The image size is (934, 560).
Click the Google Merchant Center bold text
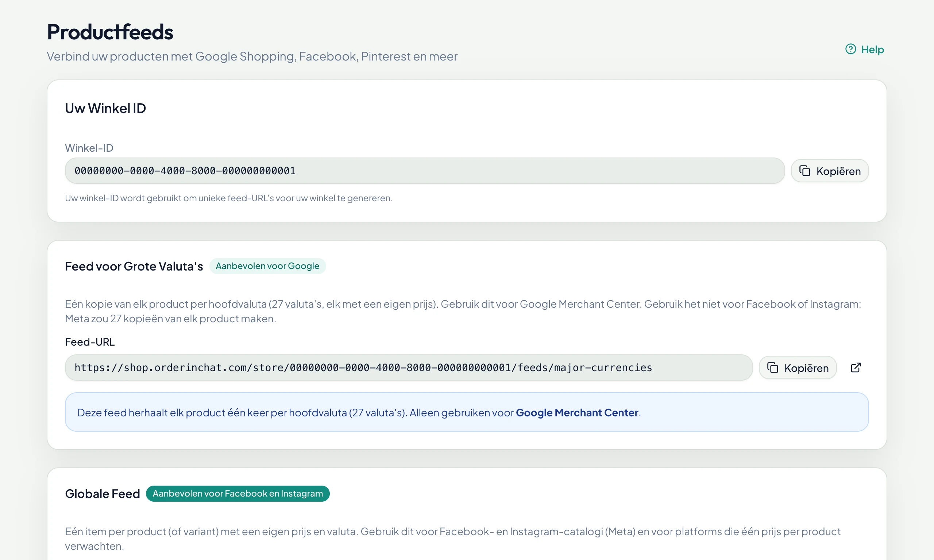[x=577, y=413]
